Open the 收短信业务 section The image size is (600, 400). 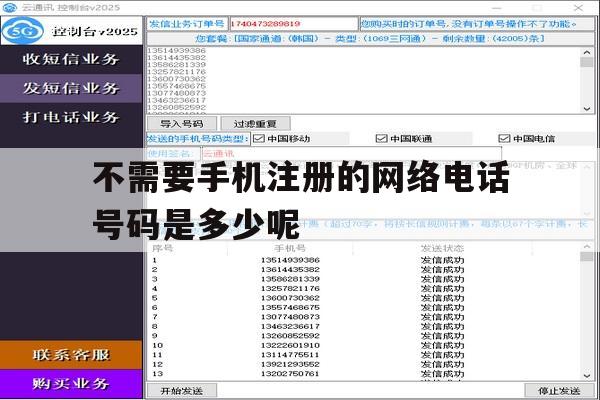click(x=71, y=59)
